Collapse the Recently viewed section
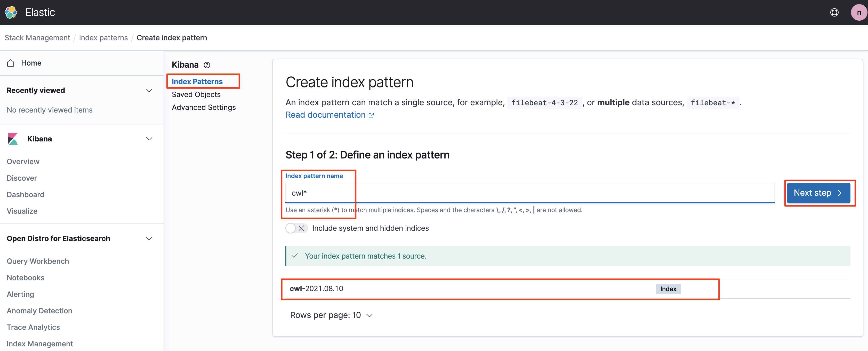868x351 pixels. 149,90
